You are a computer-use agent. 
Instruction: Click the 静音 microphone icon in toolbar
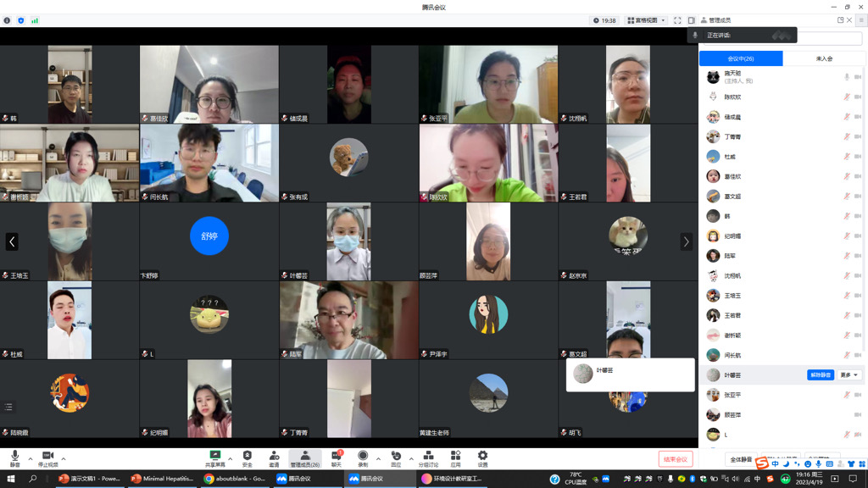click(15, 455)
